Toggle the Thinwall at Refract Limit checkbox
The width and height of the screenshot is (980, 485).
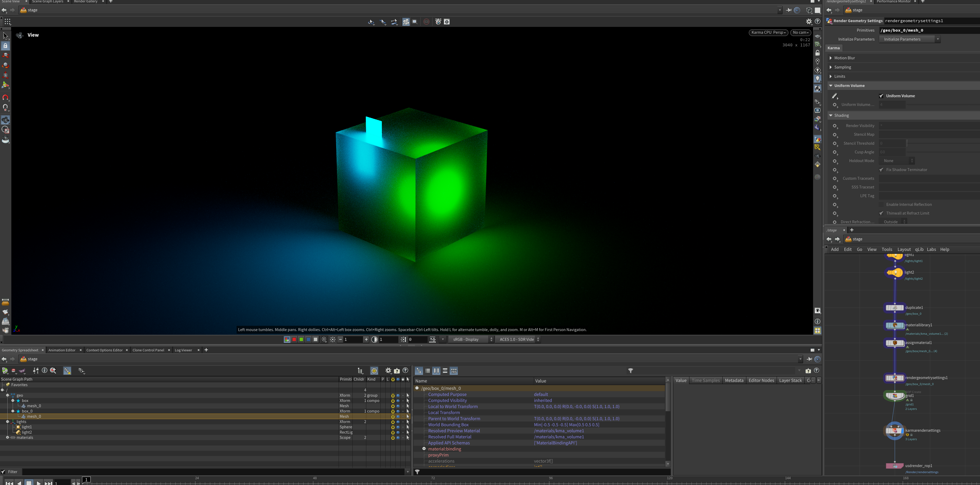[881, 213]
